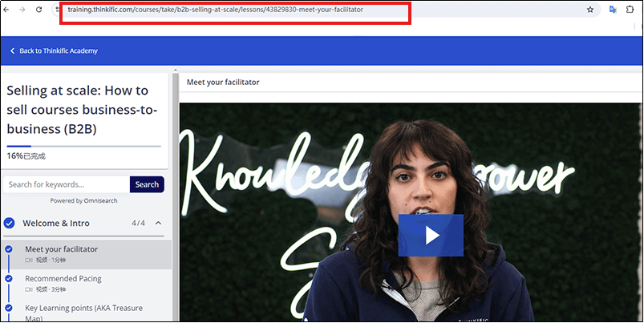
Task: Play the facilitator video
Action: (431, 235)
